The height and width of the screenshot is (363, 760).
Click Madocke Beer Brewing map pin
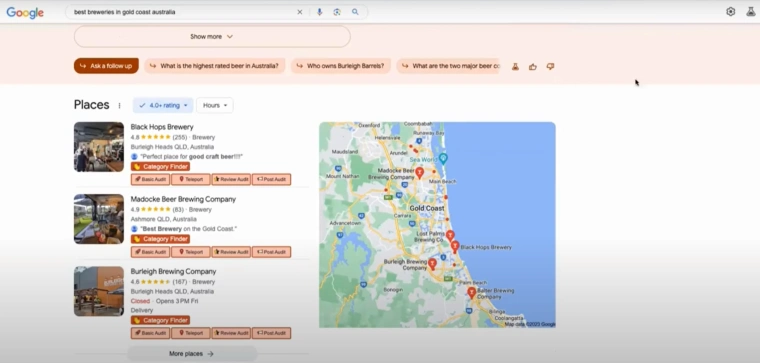coord(420,172)
